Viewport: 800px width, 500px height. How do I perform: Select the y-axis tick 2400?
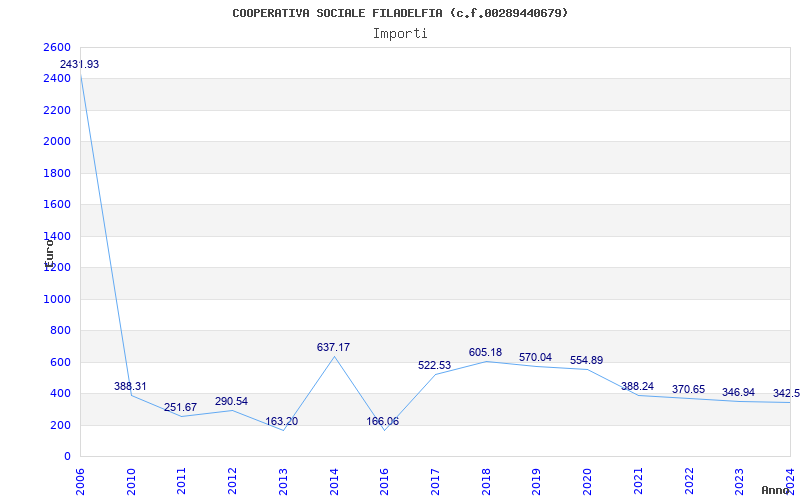click(x=57, y=79)
